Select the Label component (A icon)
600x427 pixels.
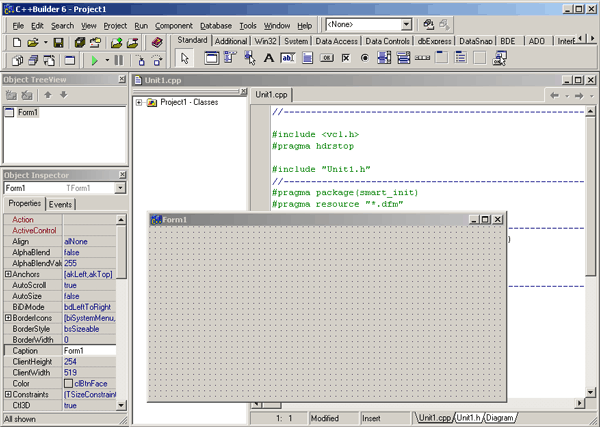269,58
